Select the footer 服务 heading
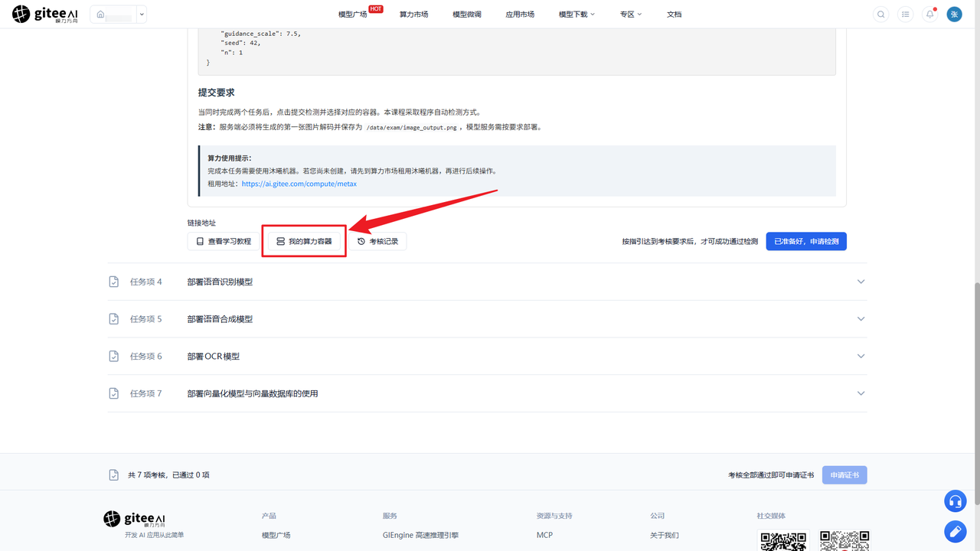 click(390, 516)
